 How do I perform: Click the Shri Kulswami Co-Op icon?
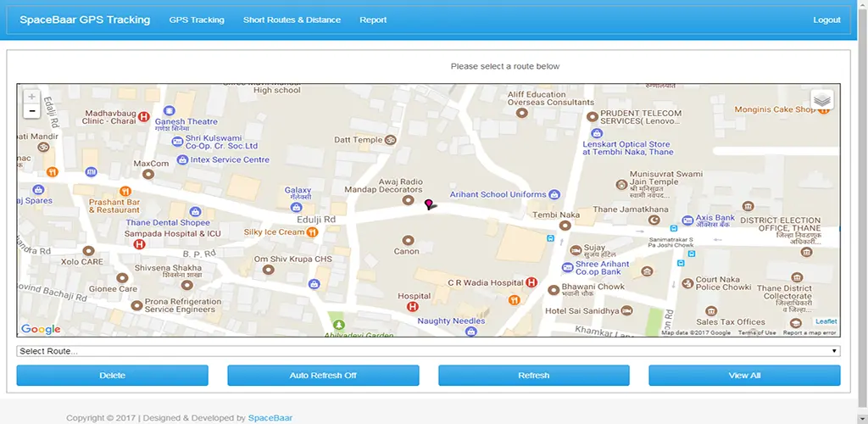177,142
